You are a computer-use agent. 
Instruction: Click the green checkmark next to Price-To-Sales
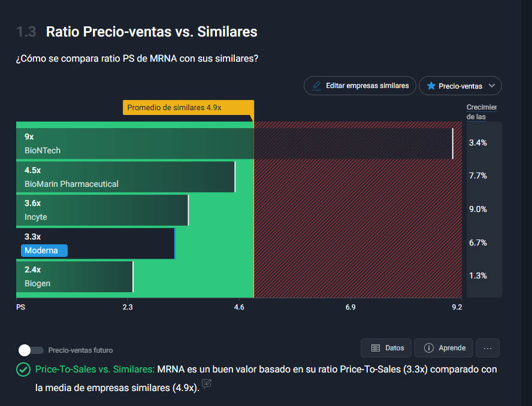23,369
